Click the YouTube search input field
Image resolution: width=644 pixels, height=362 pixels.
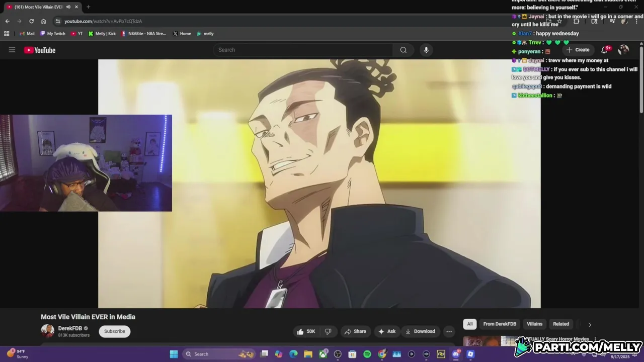[303, 50]
